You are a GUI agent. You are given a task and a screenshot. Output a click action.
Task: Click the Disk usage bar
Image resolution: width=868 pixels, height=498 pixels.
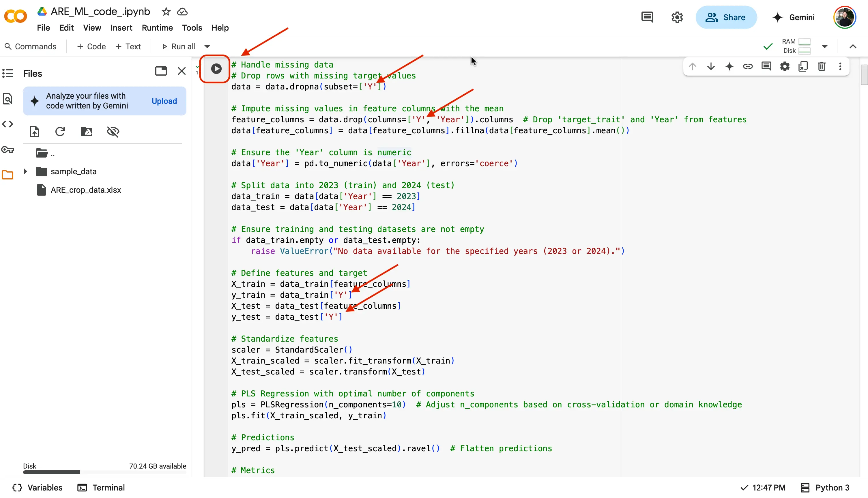(105, 472)
